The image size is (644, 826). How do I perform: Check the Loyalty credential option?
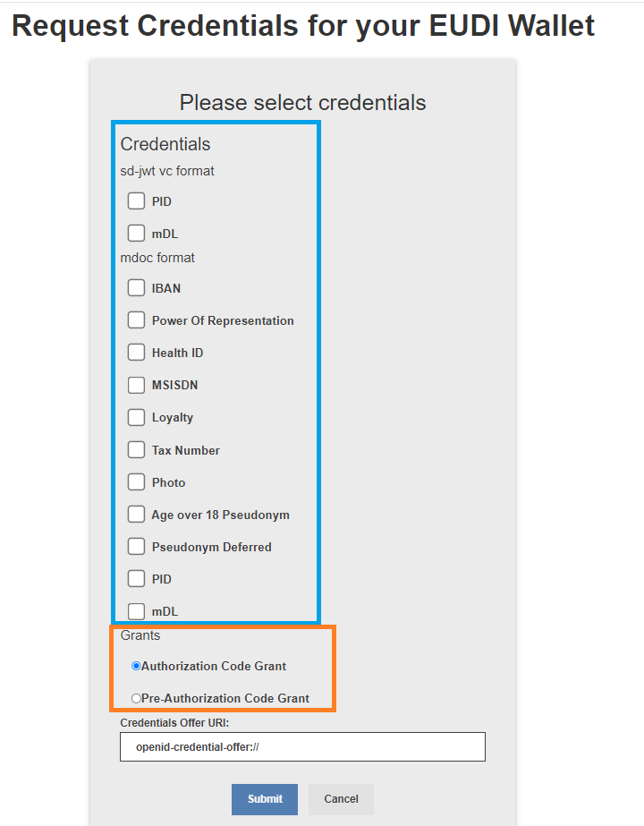[x=136, y=417]
